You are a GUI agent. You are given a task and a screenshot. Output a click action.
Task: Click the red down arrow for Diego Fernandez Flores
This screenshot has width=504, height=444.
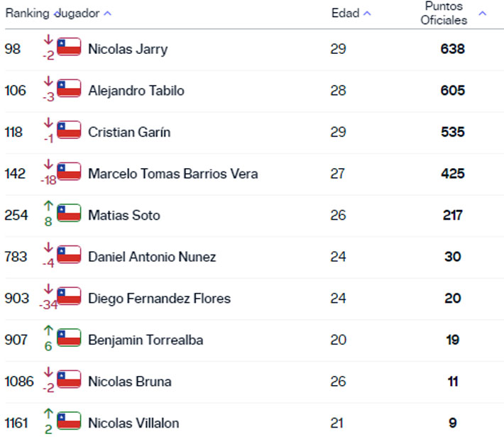48,289
